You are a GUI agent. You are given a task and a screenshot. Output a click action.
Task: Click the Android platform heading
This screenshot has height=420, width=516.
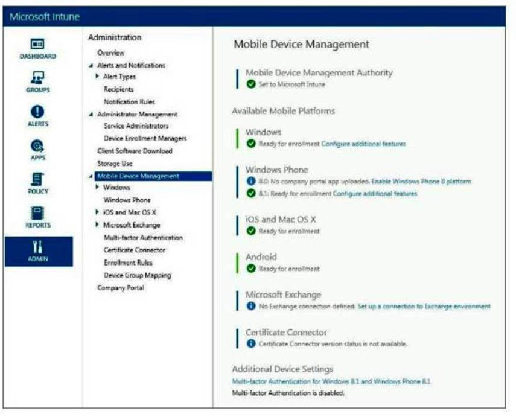coord(261,256)
